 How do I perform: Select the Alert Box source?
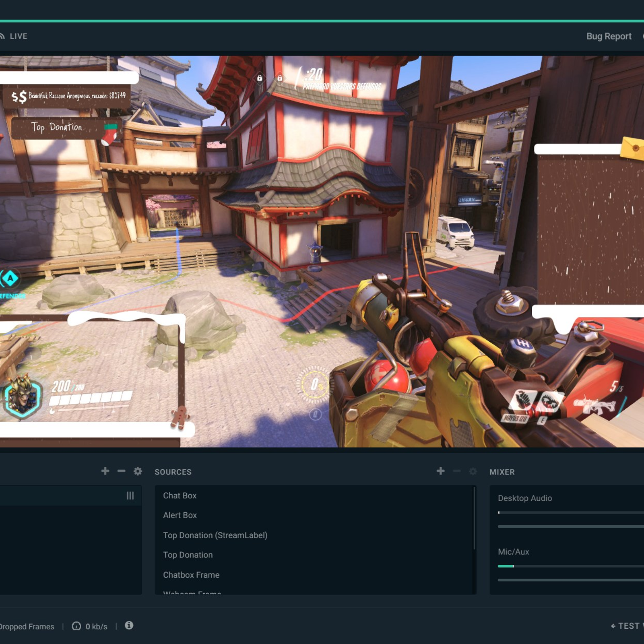point(314,515)
